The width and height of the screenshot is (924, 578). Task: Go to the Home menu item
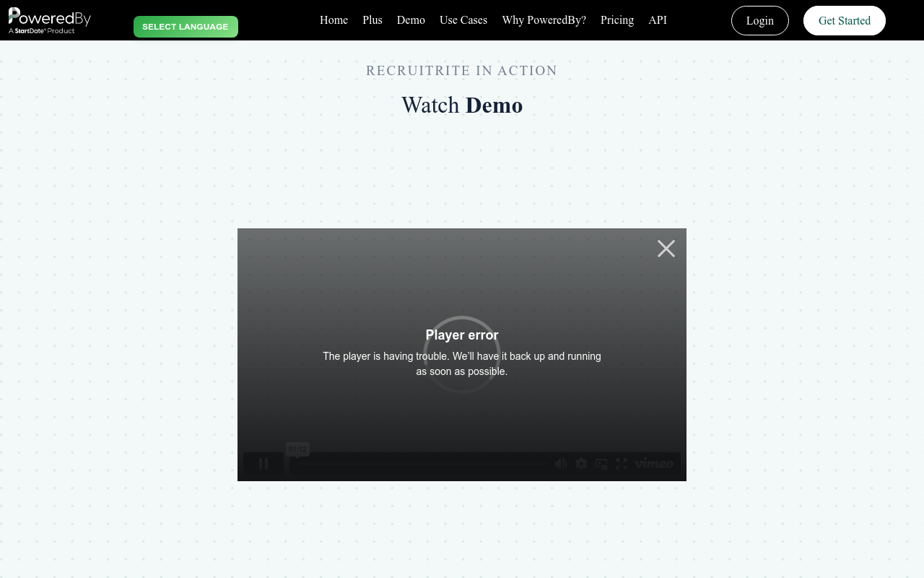(x=334, y=20)
